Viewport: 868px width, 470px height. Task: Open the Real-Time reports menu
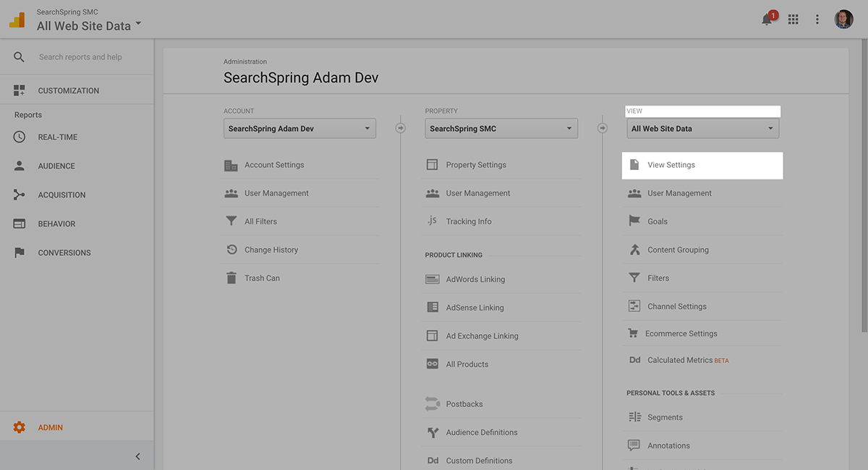coord(58,137)
